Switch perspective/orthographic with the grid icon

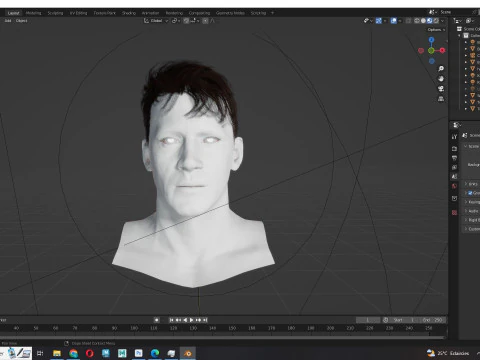pos(441,99)
